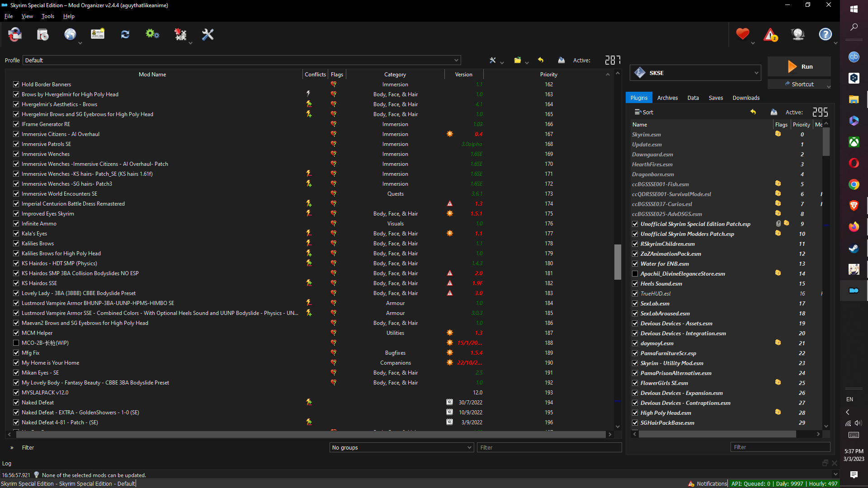
Task: Click the Install Mod from archive icon
Action: point(42,34)
